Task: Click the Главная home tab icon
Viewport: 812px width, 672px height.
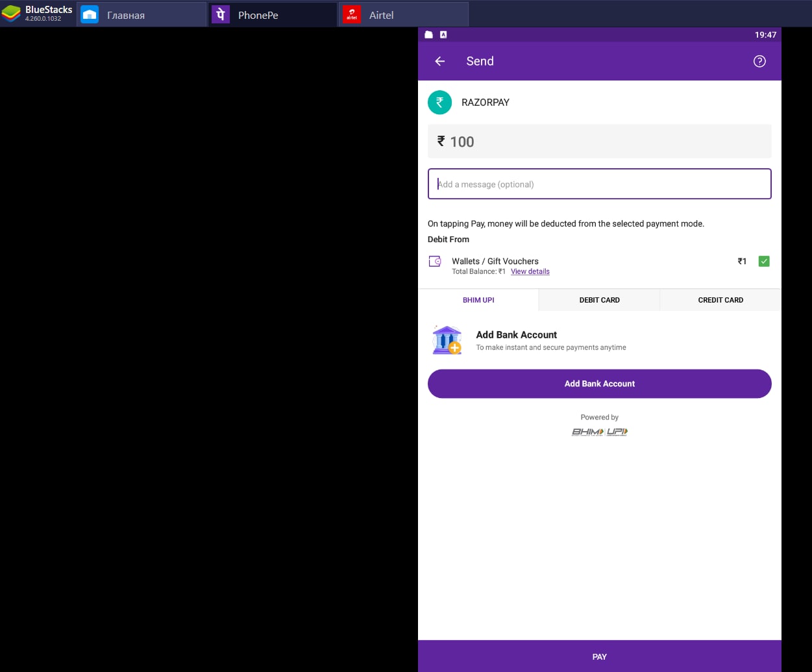Action: point(90,14)
